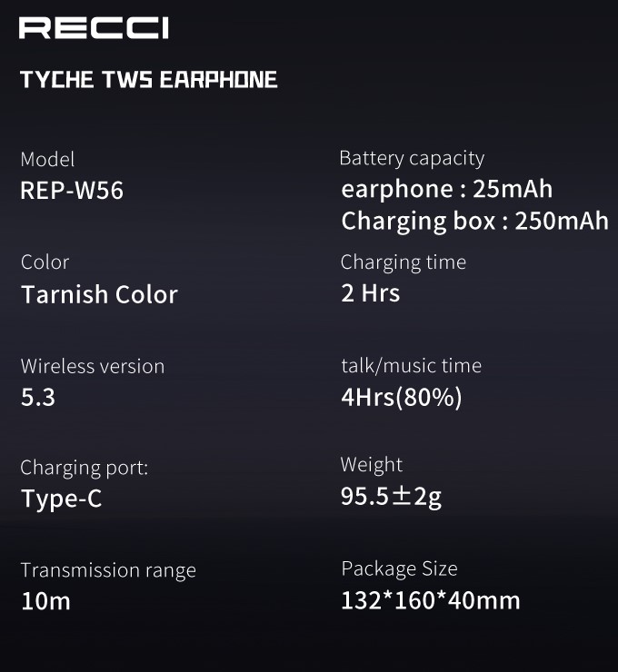This screenshot has height=672, width=618.
Task: Select the Charging box 250mAh line
Action: click(474, 222)
